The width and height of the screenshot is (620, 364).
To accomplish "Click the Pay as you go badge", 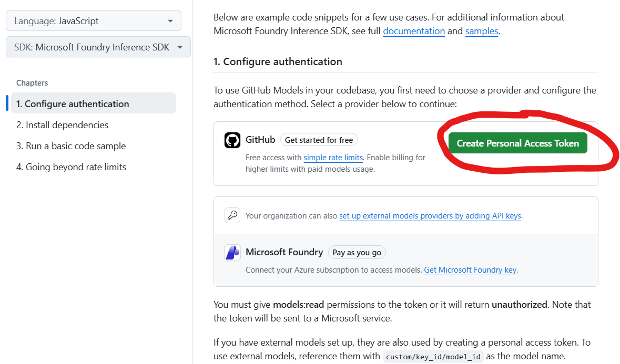I will [x=357, y=252].
